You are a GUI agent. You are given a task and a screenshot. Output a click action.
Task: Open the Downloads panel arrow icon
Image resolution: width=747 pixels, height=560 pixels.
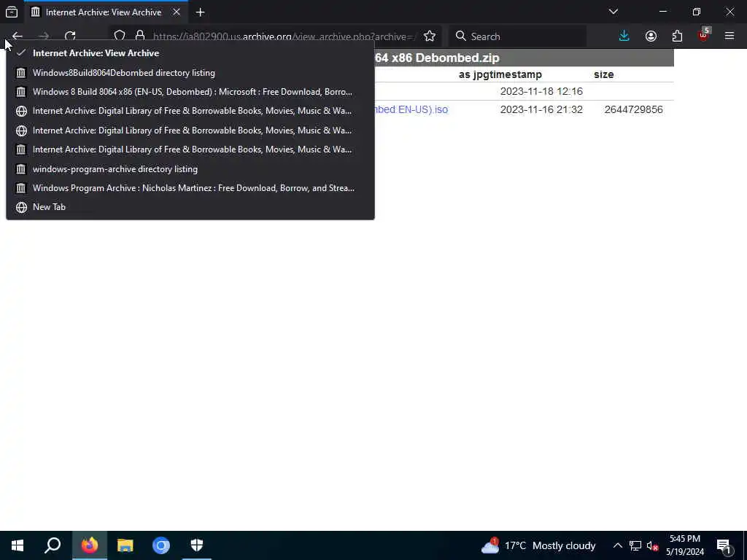624,36
